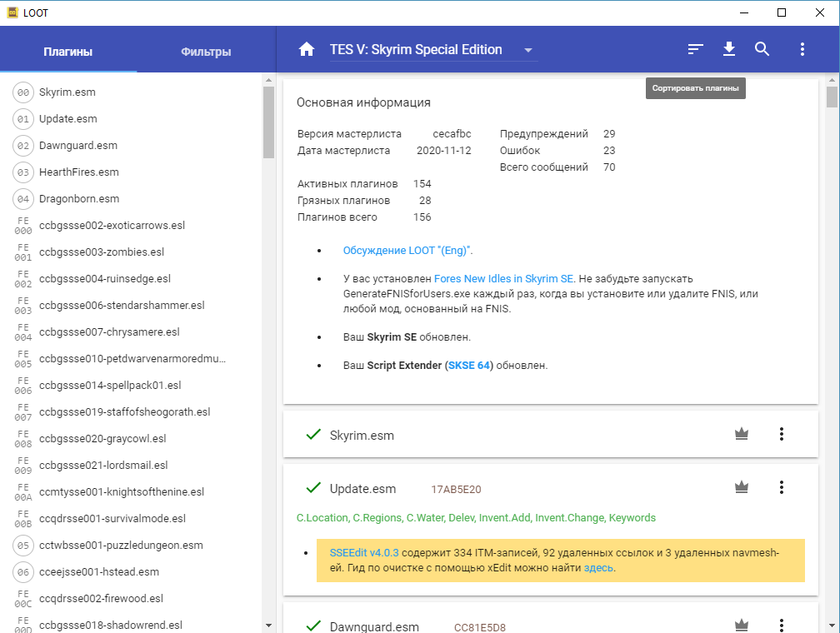Open the three-dot menu on Update.esm card

pyautogui.click(x=782, y=487)
